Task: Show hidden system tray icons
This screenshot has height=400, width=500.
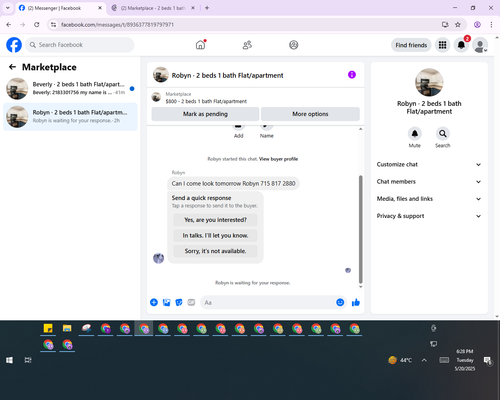Action: 424,360
